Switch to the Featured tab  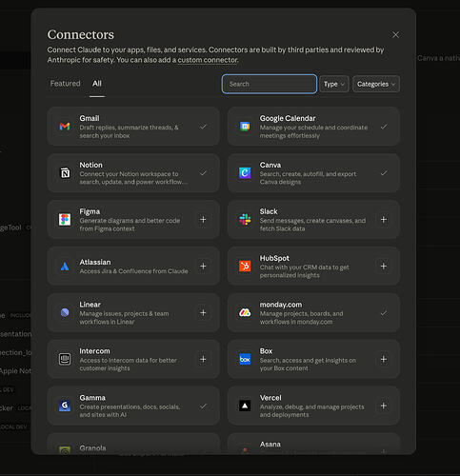65,84
